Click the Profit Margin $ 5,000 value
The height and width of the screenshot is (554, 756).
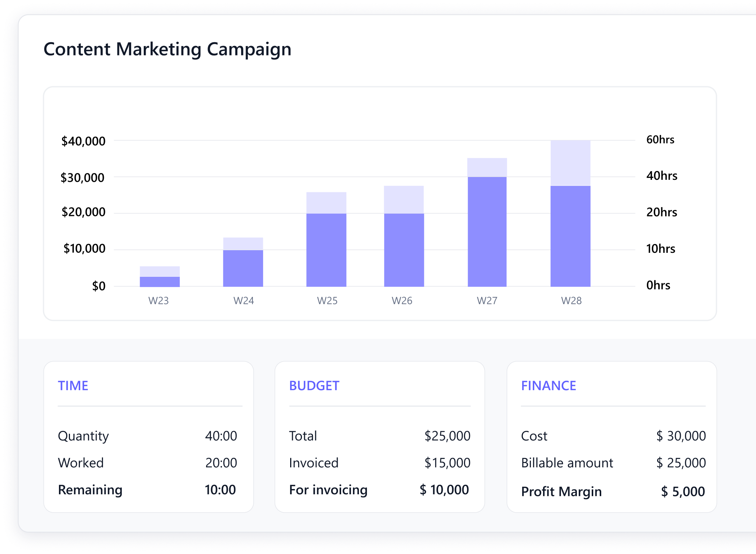pyautogui.click(x=683, y=492)
